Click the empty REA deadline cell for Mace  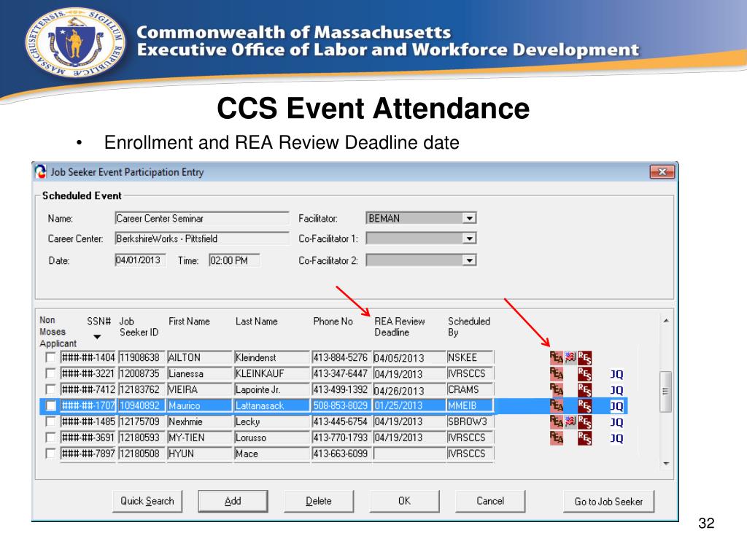pos(409,454)
